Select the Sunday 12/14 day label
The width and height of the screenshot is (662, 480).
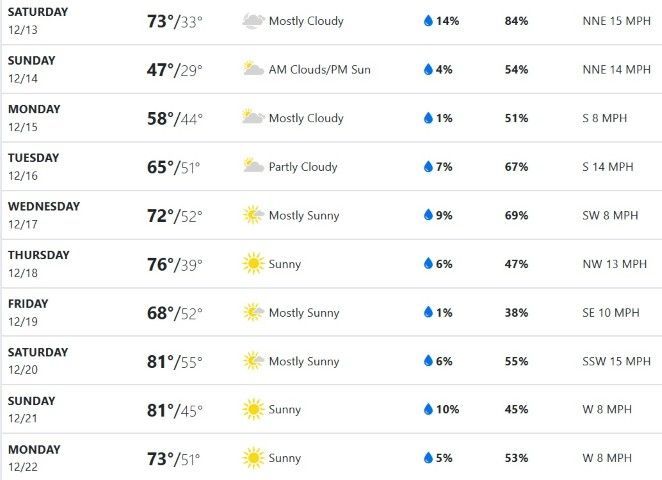point(31,68)
